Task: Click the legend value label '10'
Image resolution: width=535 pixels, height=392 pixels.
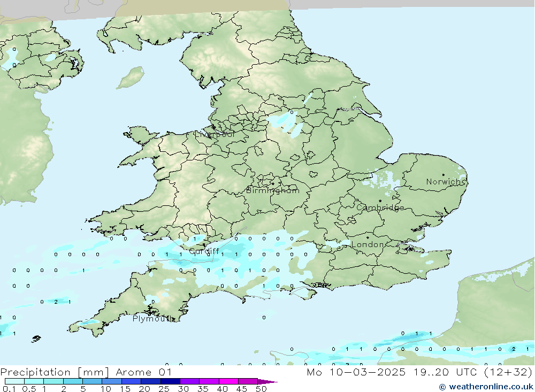Action: pos(106,389)
